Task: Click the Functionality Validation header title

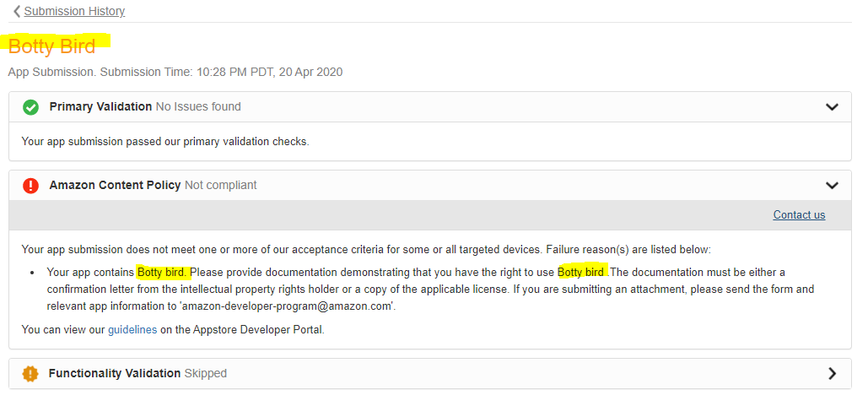Action: click(115, 374)
